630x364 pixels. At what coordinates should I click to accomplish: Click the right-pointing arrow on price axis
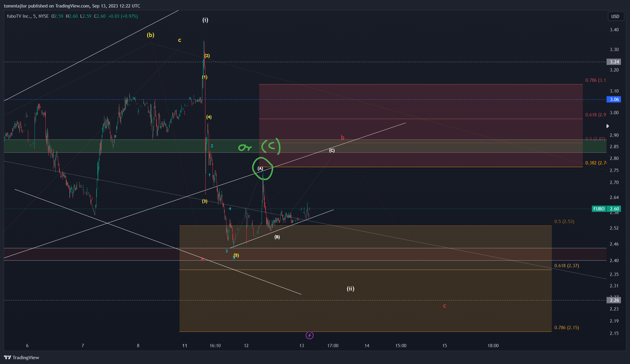[x=608, y=126]
